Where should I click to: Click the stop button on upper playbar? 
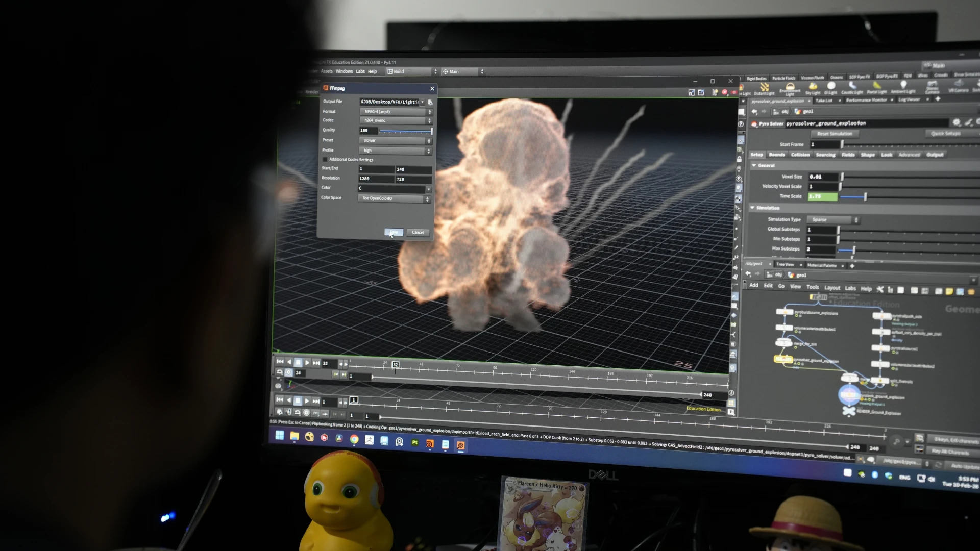(298, 362)
